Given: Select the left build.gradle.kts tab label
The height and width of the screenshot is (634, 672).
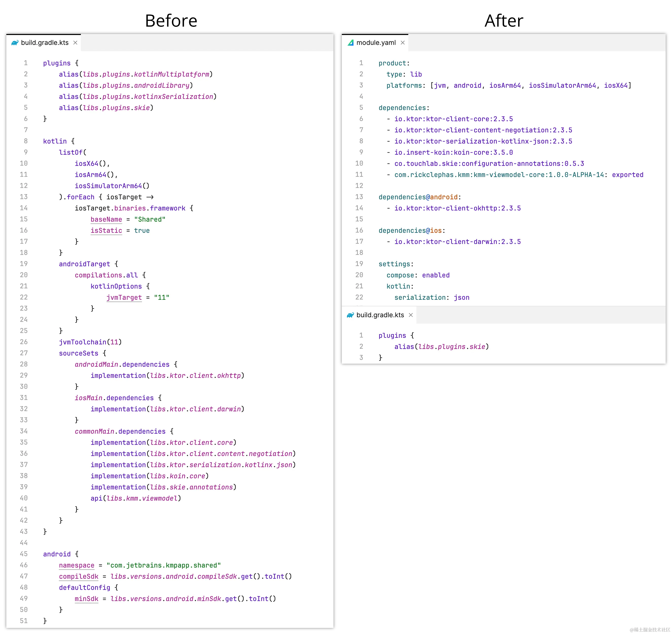Looking at the screenshot, I should point(45,43).
